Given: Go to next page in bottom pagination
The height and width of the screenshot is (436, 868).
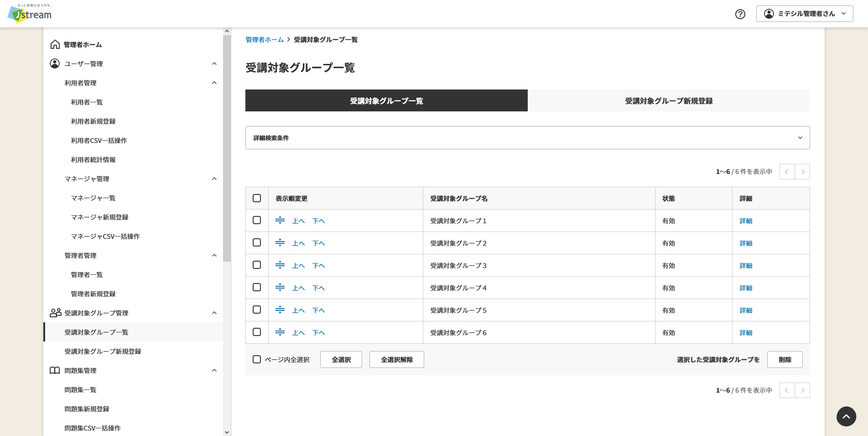Looking at the screenshot, I should tap(802, 390).
